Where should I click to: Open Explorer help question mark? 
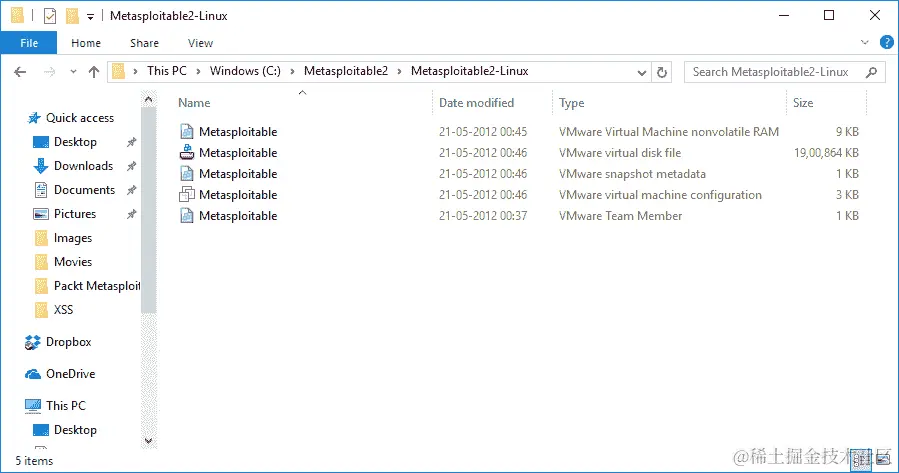[886, 42]
